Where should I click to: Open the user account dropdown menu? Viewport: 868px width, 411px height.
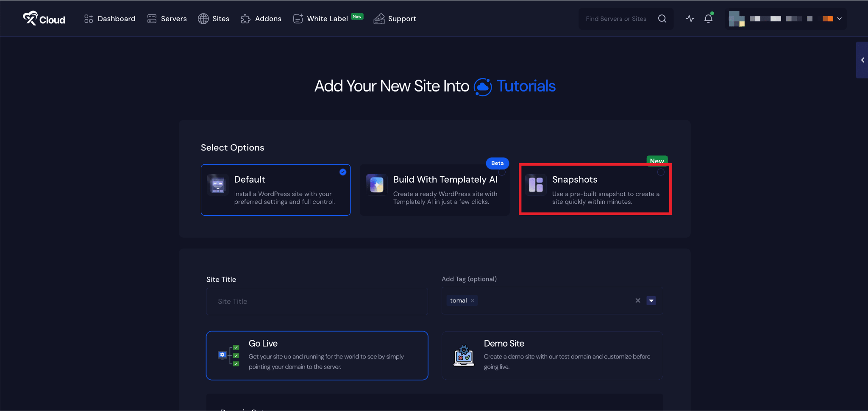tap(839, 19)
